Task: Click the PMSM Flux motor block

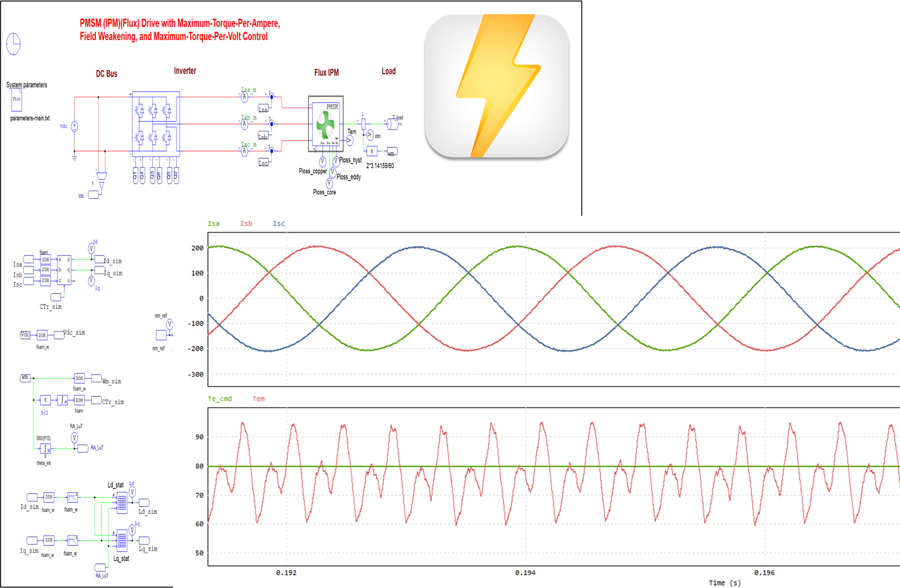Action: [x=326, y=124]
